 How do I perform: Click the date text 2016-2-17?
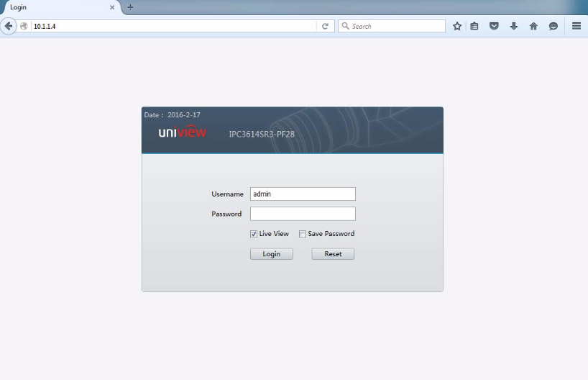(x=184, y=115)
